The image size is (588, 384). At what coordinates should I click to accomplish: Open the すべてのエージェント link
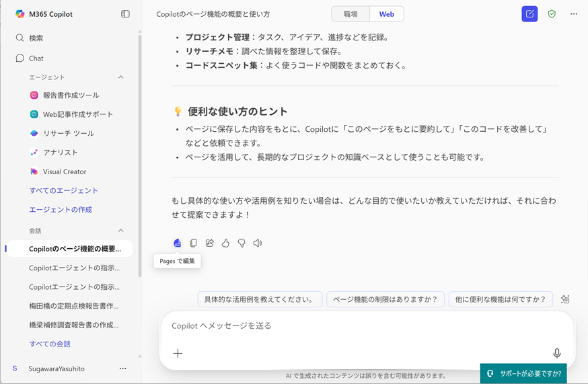coord(63,190)
